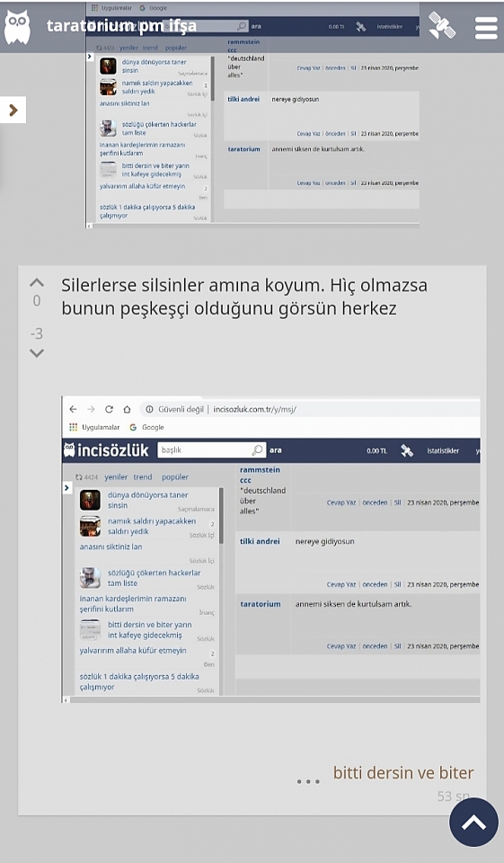Tap the scroll-to-top round button

pos(473,823)
